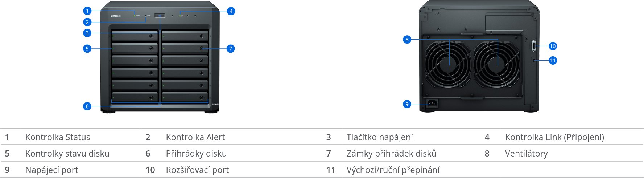Click callout badge 10 for expansion port
Image resolution: width=644 pixels, height=178 pixels.
(x=553, y=46)
